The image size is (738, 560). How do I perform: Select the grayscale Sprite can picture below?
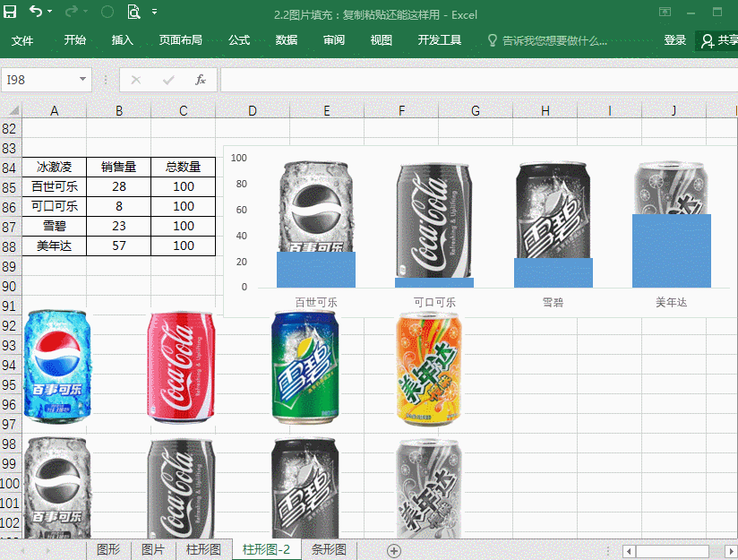click(305, 488)
